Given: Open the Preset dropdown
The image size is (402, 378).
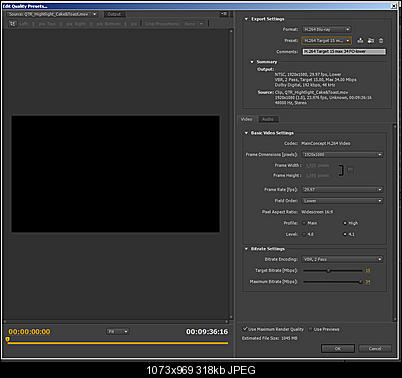Looking at the screenshot, I should (326, 40).
